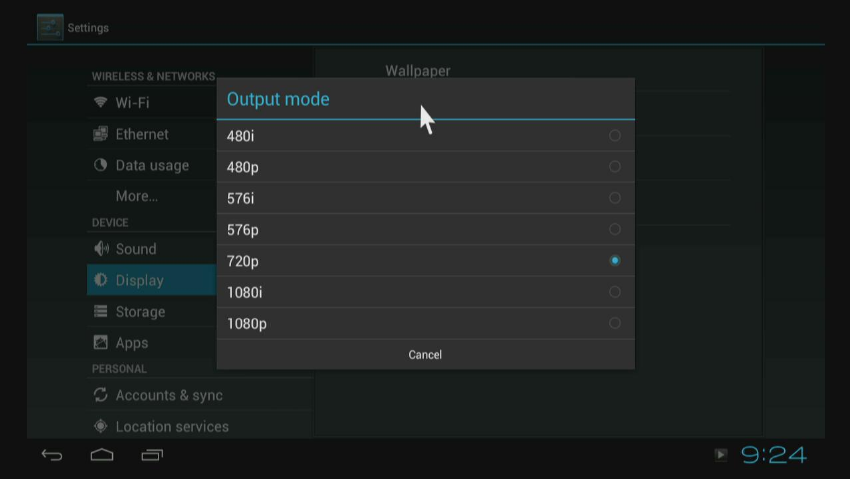Click the 1080i output mode label
850x479 pixels.
[244, 293]
